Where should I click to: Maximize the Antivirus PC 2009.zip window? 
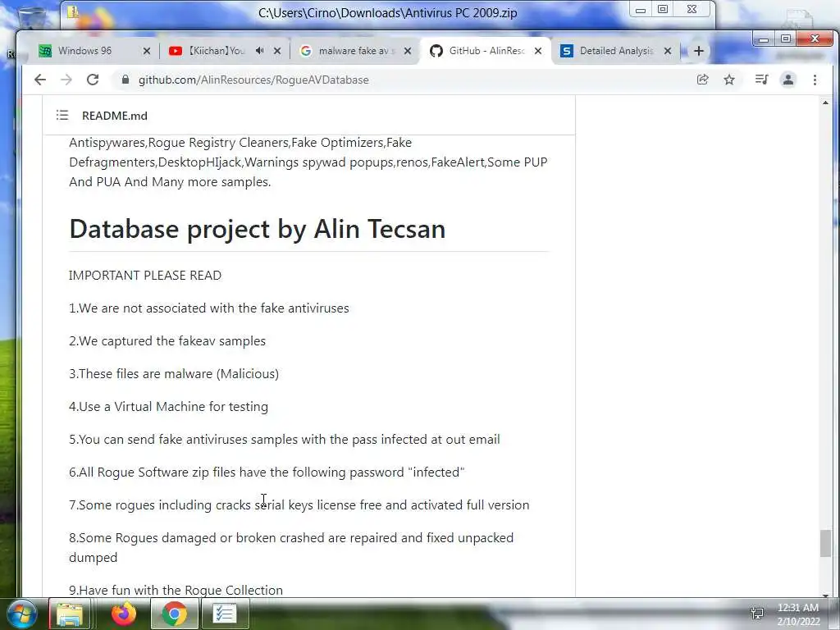pos(663,10)
